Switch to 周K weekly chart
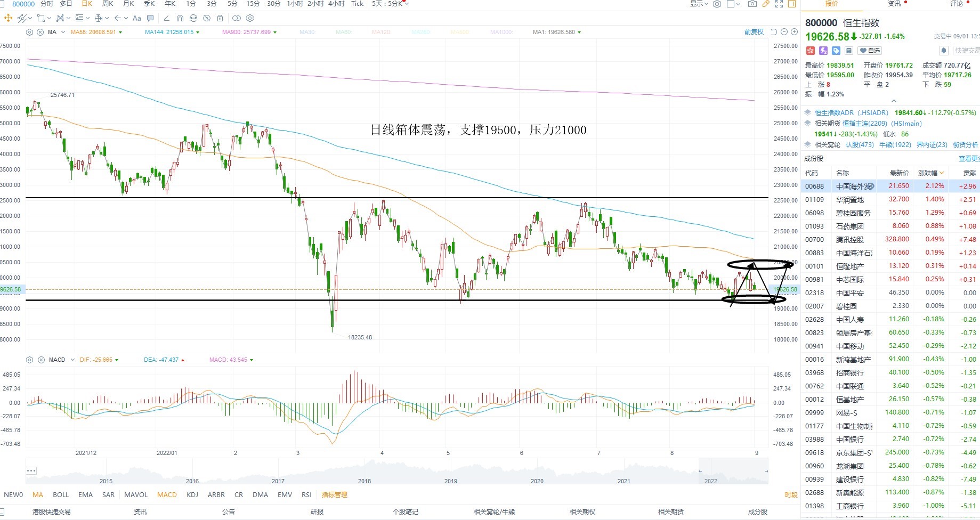 click(108, 4)
